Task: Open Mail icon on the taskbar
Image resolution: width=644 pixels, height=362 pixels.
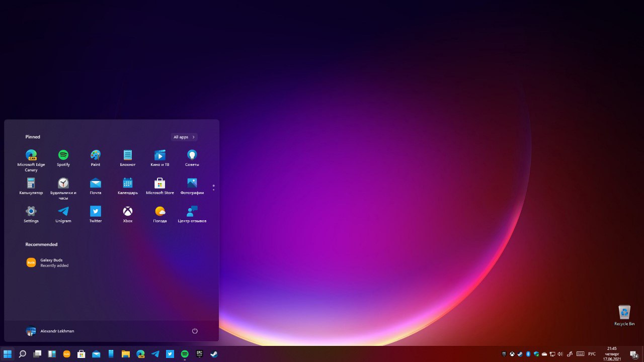Action: click(96, 354)
